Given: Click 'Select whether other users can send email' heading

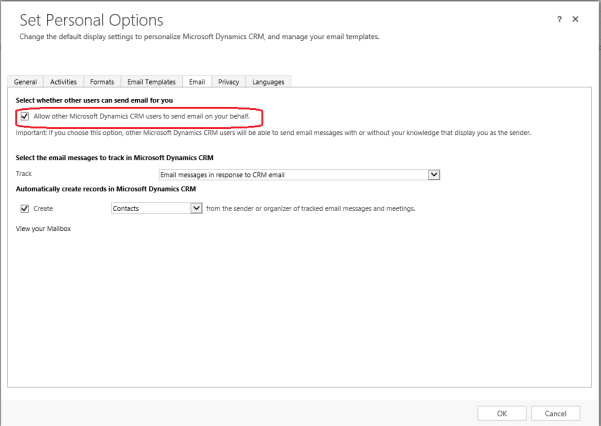Looking at the screenshot, I should (94, 100).
